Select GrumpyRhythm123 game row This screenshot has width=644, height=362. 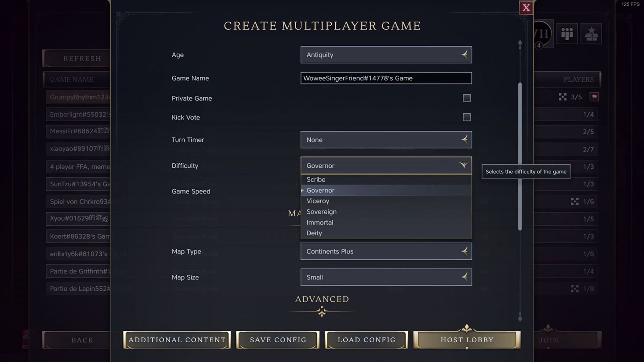click(x=78, y=97)
